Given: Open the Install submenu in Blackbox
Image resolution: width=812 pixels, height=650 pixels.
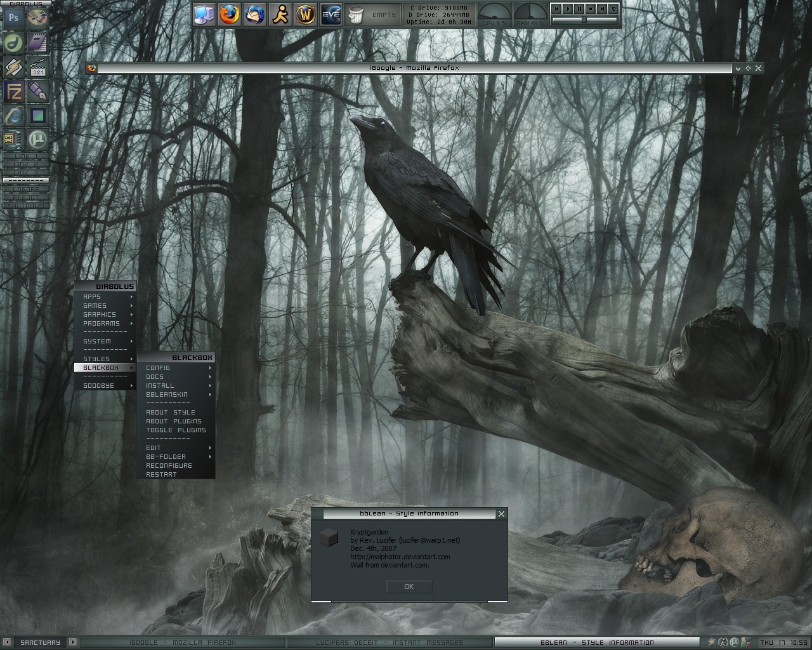Looking at the screenshot, I should (x=176, y=385).
